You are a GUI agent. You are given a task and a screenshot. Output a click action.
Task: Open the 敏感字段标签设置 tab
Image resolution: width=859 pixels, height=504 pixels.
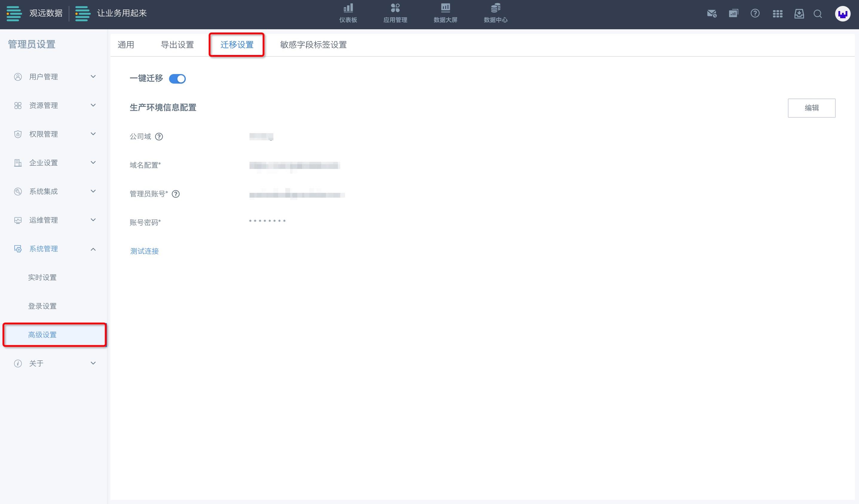pyautogui.click(x=313, y=45)
